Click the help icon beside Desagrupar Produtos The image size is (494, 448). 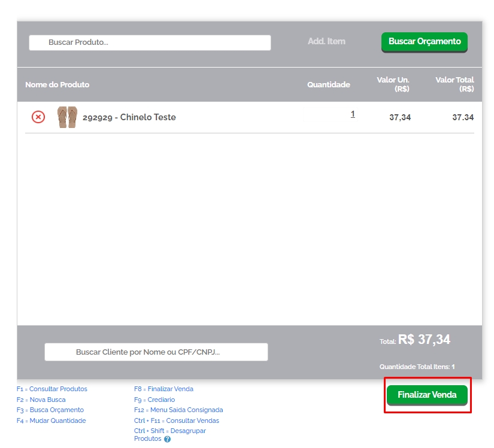[x=167, y=439]
